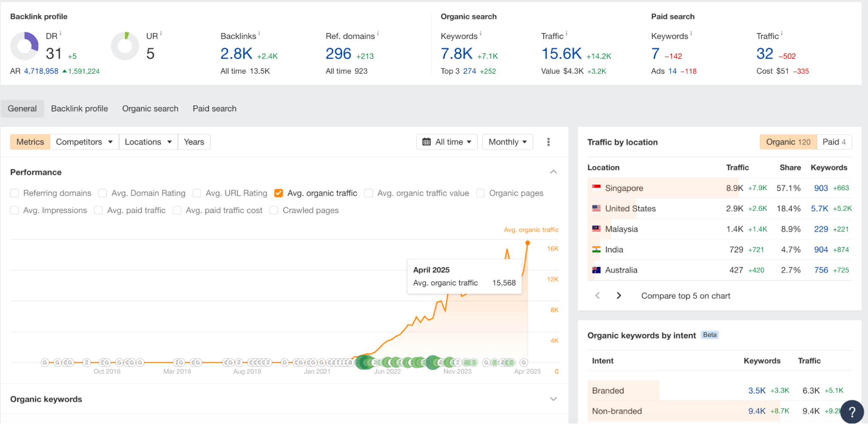Switch to the Backlink profile tab
The height and width of the screenshot is (424, 868).
click(79, 108)
